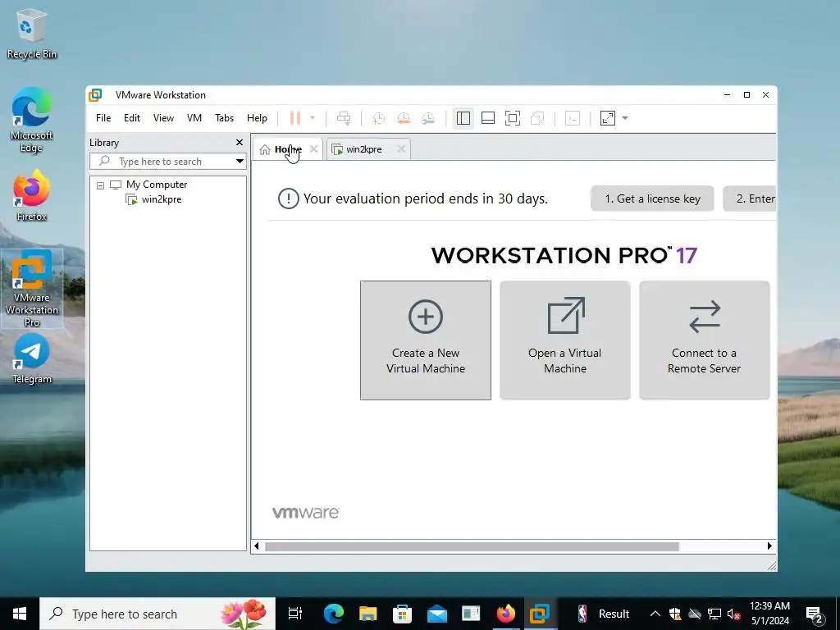Click the horizontal scrollbar left arrow
Image resolution: width=840 pixels, height=630 pixels.
(x=257, y=546)
